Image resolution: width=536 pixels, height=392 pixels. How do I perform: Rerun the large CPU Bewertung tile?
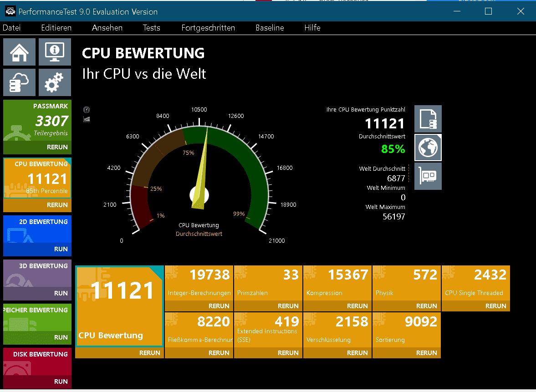pos(119,353)
